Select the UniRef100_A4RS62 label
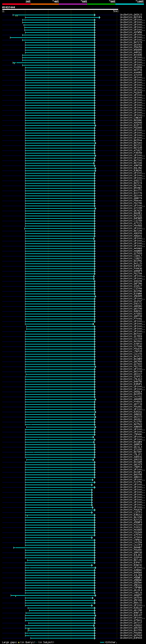This screenshot has width=146, height=644. click(131, 53)
